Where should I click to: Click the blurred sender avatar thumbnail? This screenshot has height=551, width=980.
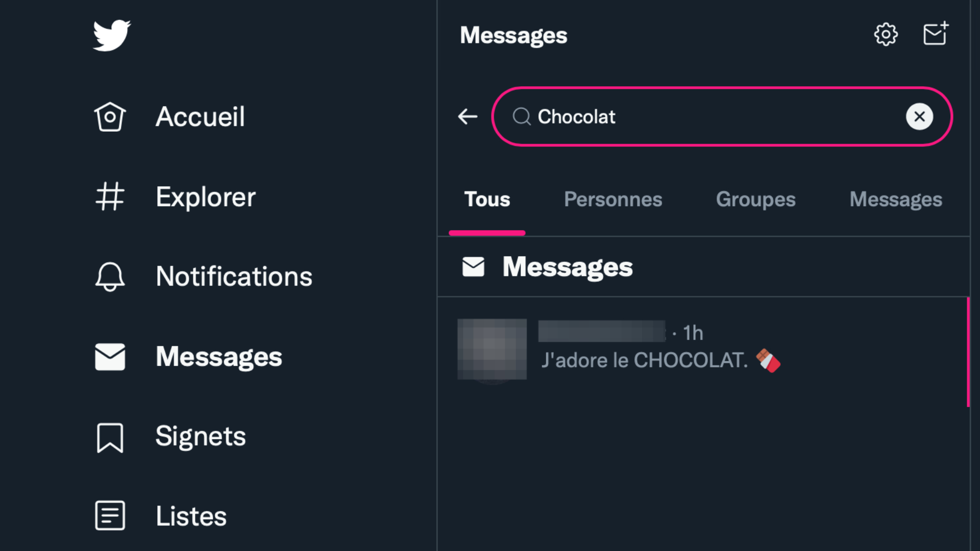(492, 349)
